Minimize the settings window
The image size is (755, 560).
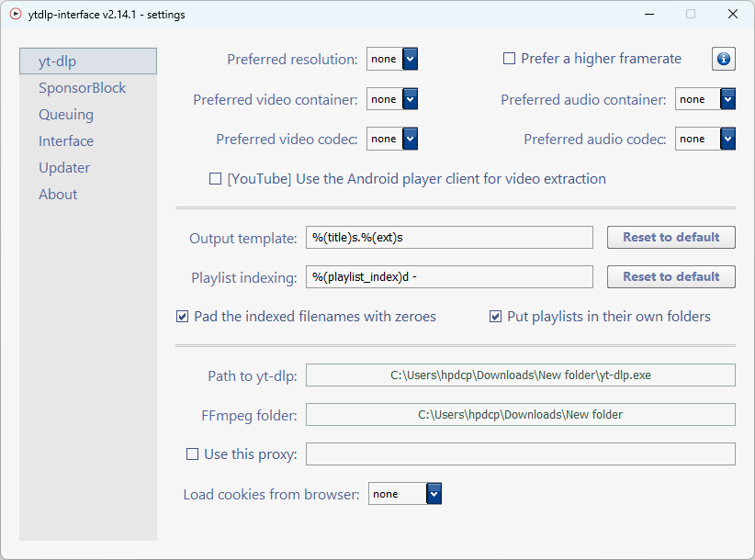pos(649,14)
